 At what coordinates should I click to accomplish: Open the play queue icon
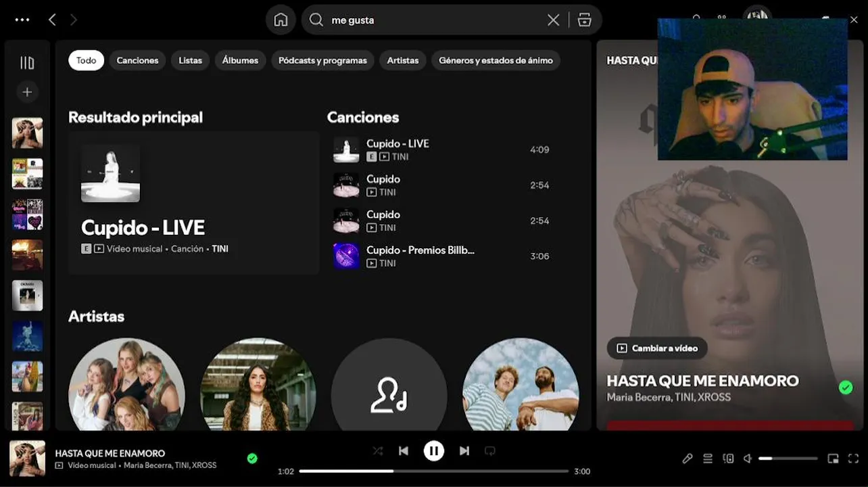[x=708, y=459]
